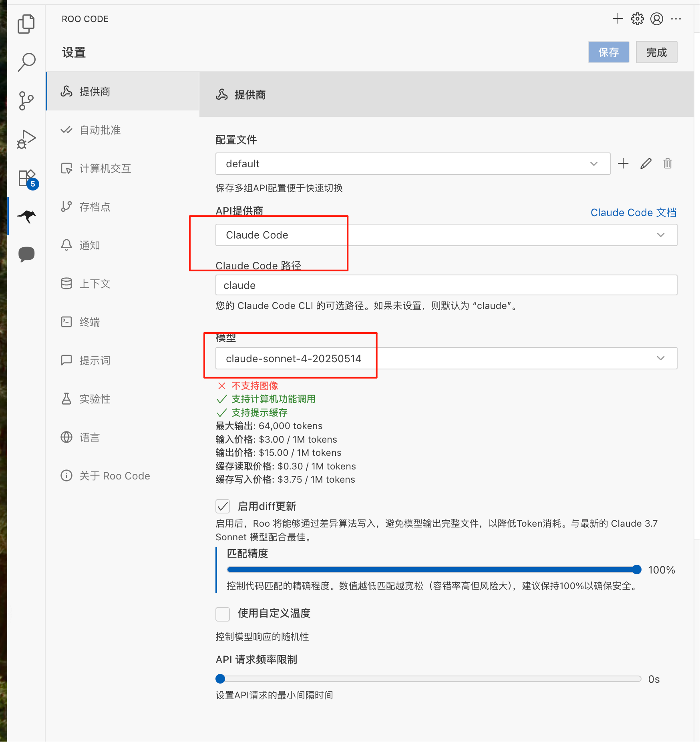This screenshot has width=700, height=742.
Task: Open the Claude Code 文档 link
Action: pos(634,213)
